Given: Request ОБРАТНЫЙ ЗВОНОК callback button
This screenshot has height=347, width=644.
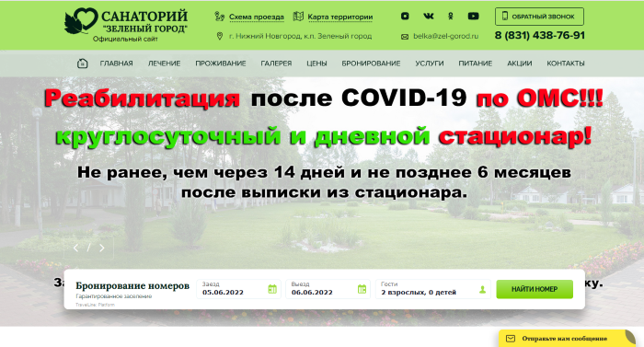Looking at the screenshot, I should point(539,17).
